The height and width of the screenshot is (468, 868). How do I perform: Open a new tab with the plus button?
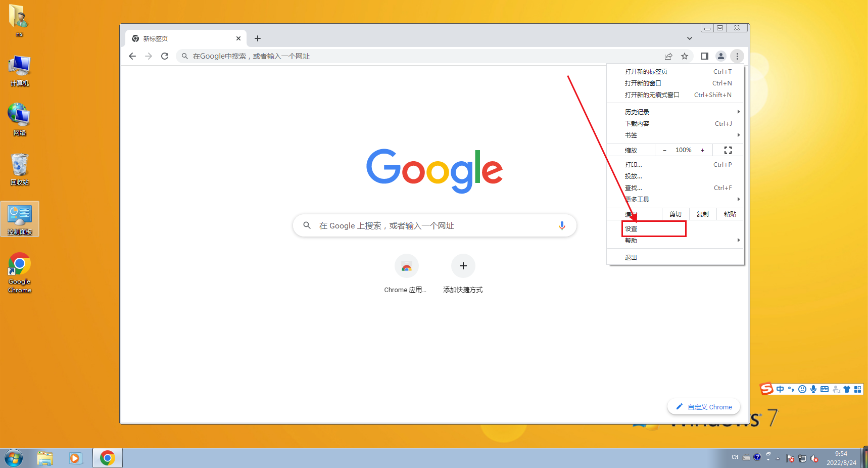[x=258, y=38]
